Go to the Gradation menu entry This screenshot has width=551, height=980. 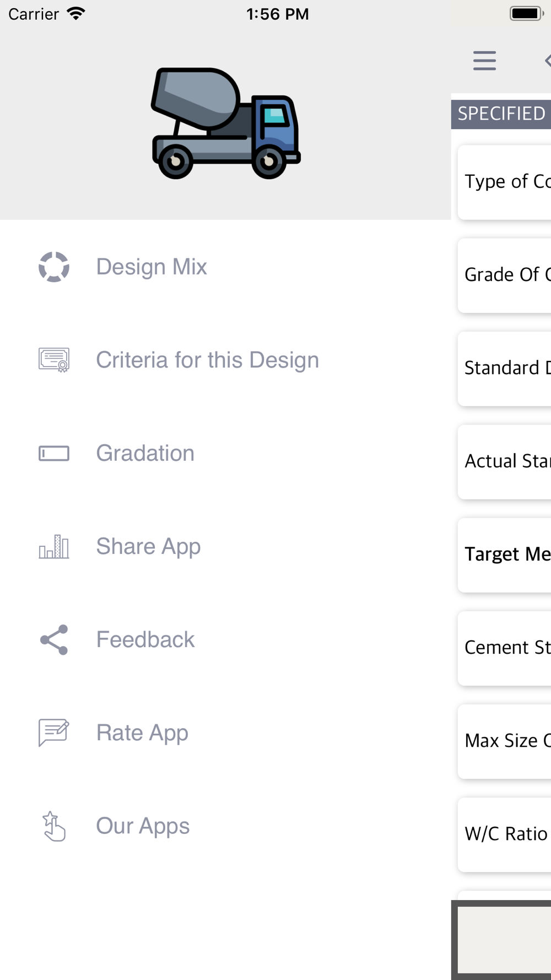(145, 453)
